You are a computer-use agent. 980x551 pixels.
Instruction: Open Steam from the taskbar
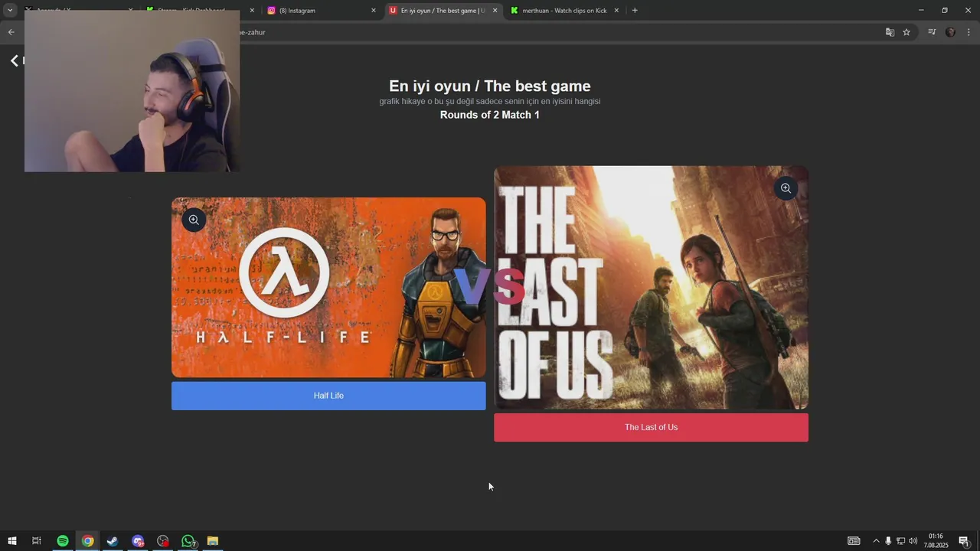(x=113, y=541)
